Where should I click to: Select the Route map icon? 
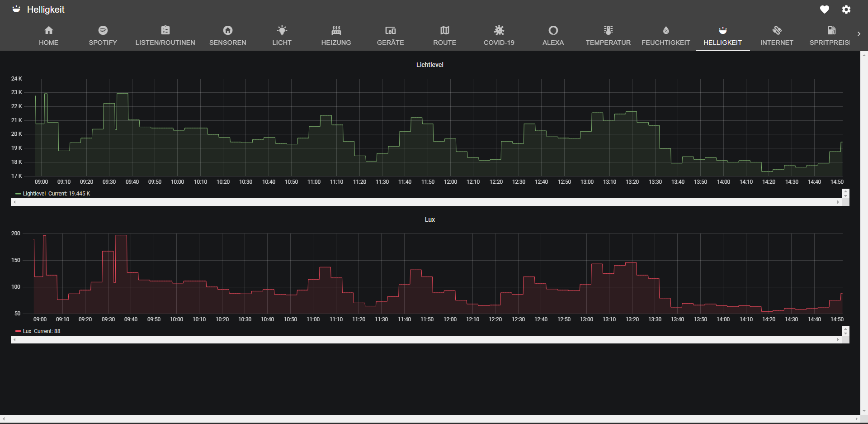coord(445,30)
